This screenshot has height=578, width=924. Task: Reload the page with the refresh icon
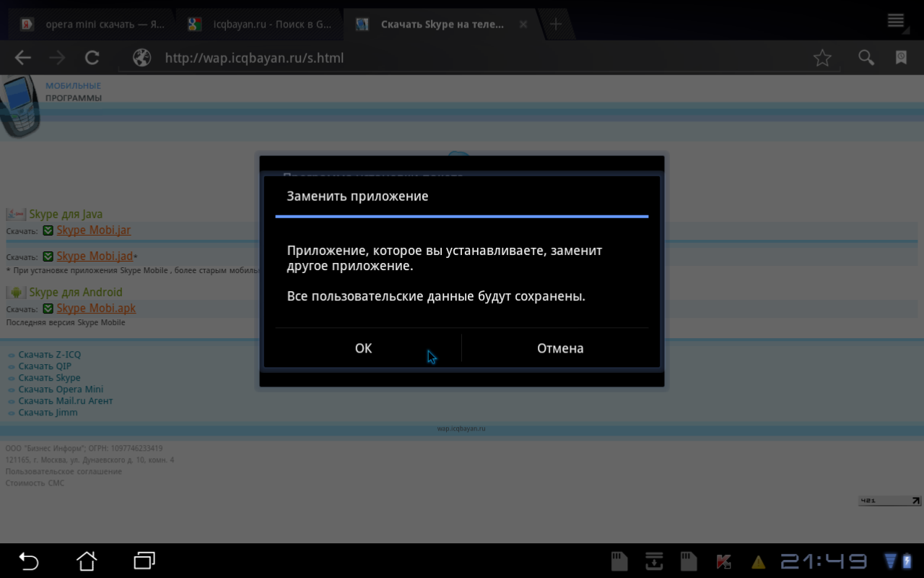(92, 58)
